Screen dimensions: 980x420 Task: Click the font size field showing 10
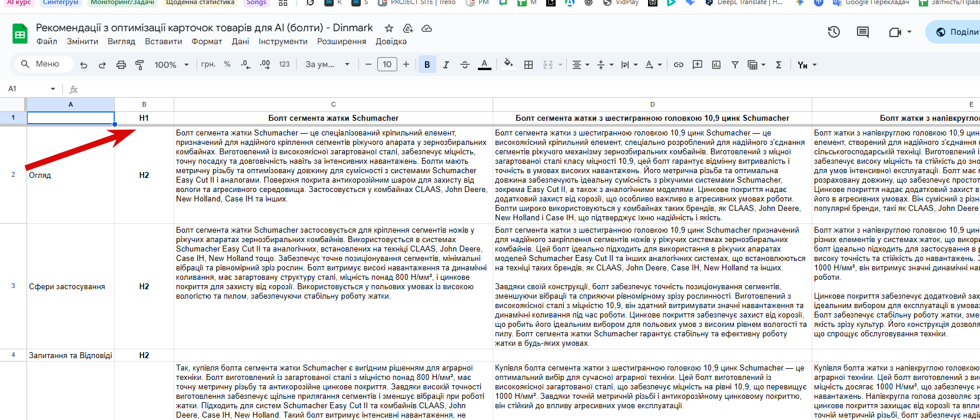click(387, 64)
